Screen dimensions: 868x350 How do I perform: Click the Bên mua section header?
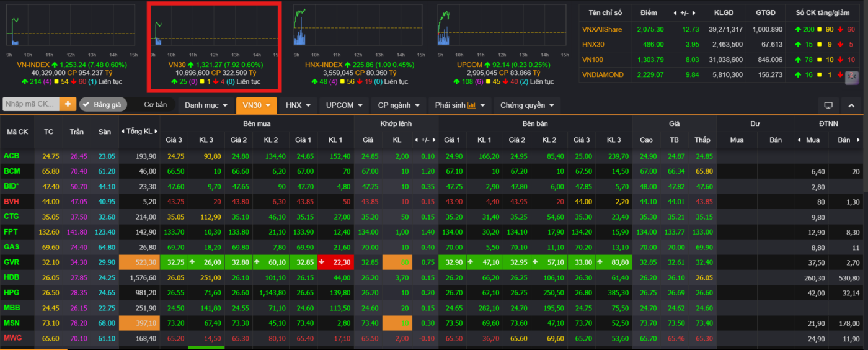[x=257, y=123]
